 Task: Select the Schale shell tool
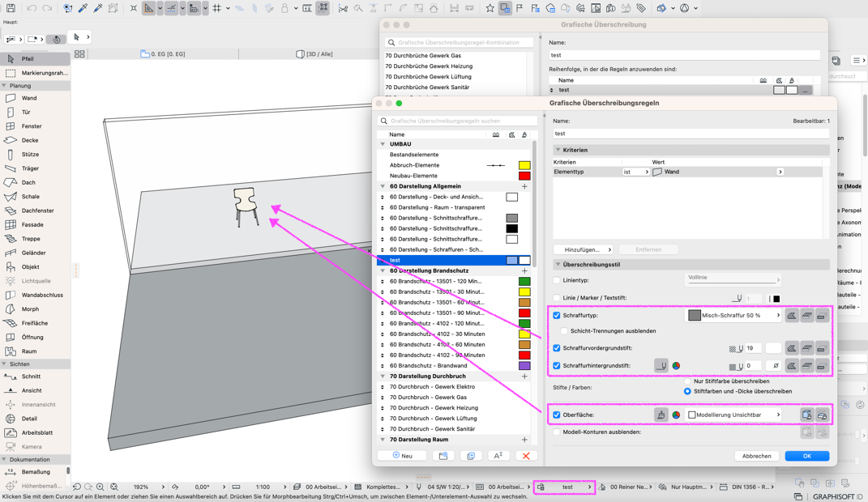[x=36, y=196]
